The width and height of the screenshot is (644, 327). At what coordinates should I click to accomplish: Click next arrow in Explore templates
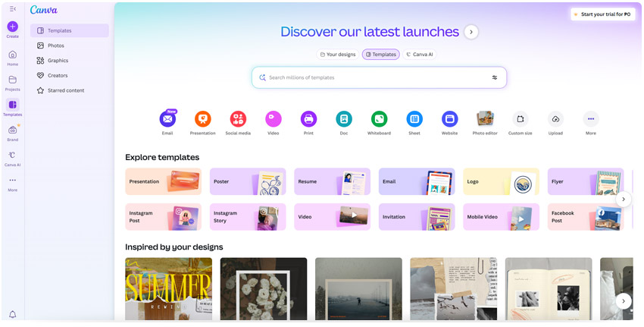pos(624,199)
